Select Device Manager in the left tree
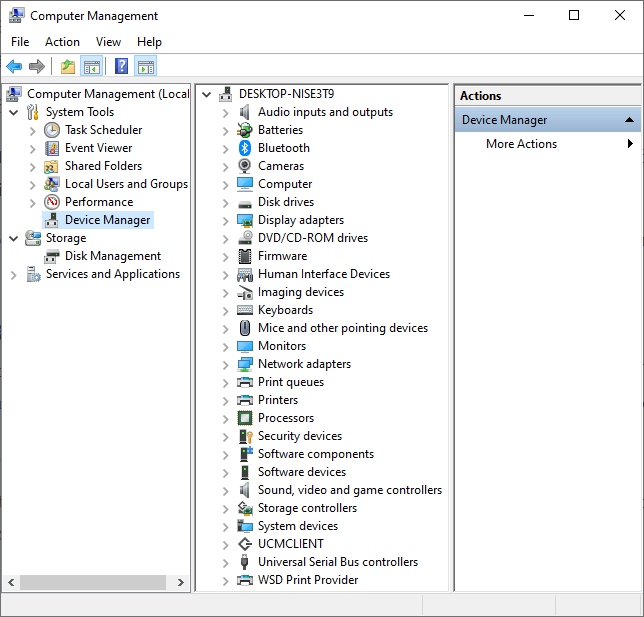The height and width of the screenshot is (617, 644). [108, 220]
